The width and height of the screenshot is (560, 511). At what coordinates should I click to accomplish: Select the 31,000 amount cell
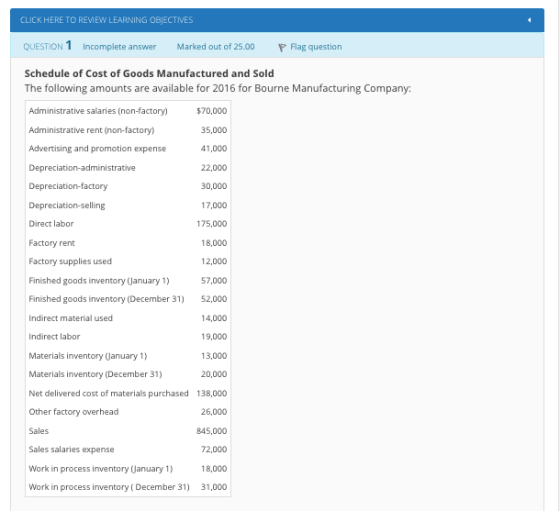pyautogui.click(x=214, y=487)
